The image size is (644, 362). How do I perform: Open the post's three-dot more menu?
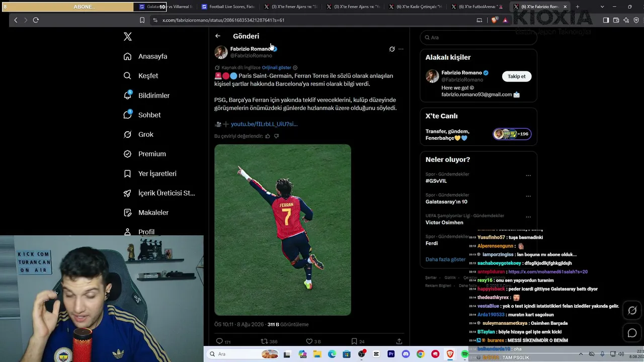coord(401,49)
